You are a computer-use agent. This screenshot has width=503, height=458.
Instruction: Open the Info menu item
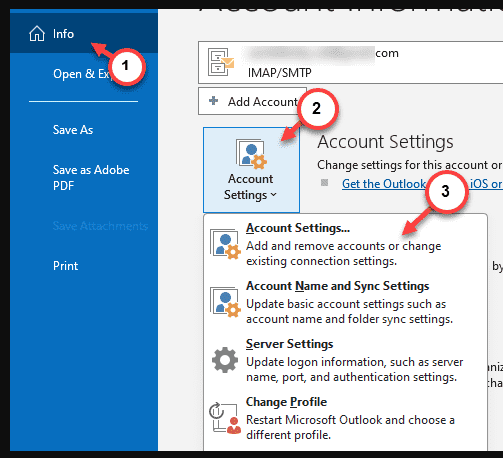click(x=84, y=34)
